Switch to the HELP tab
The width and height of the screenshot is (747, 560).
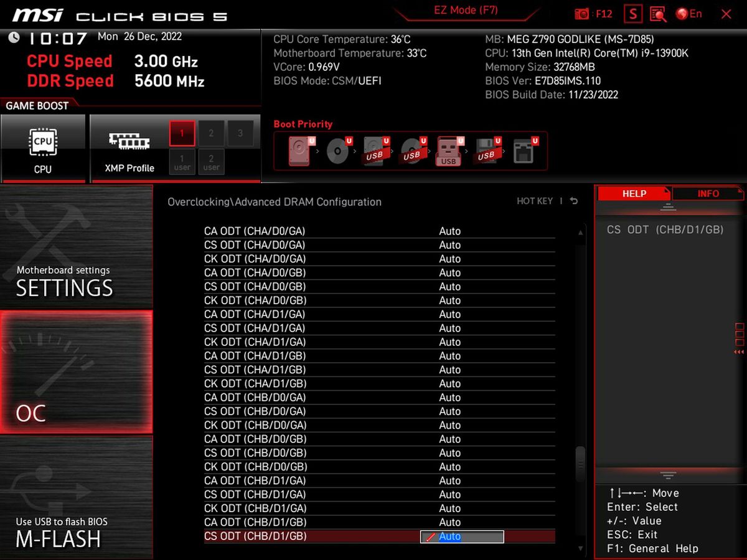[634, 194]
